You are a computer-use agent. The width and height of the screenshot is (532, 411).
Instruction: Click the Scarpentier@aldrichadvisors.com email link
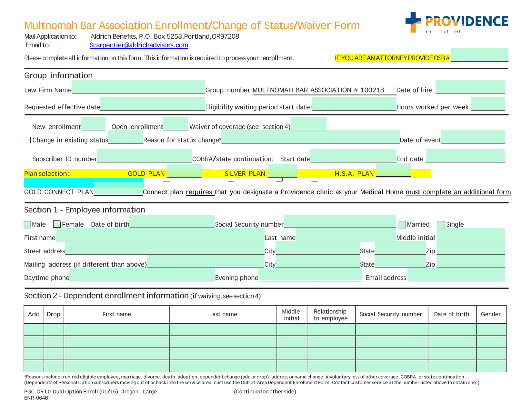[139, 45]
